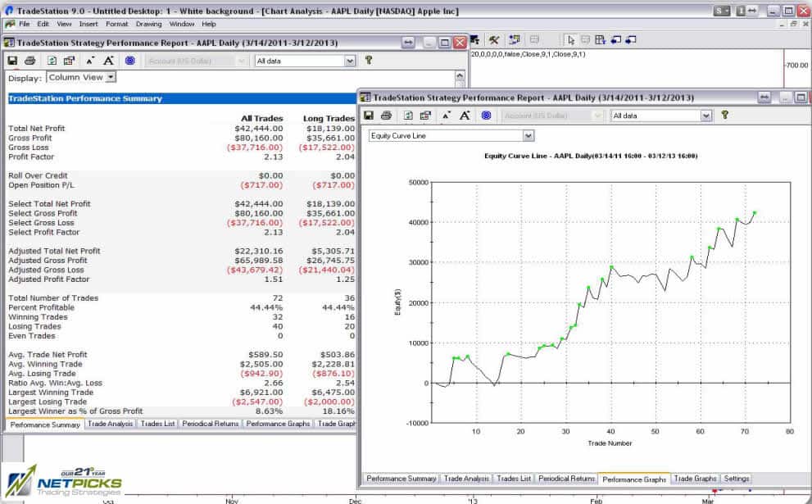
Task: Click icon right of hammer tools in chart toolbar
Action: coord(515,40)
